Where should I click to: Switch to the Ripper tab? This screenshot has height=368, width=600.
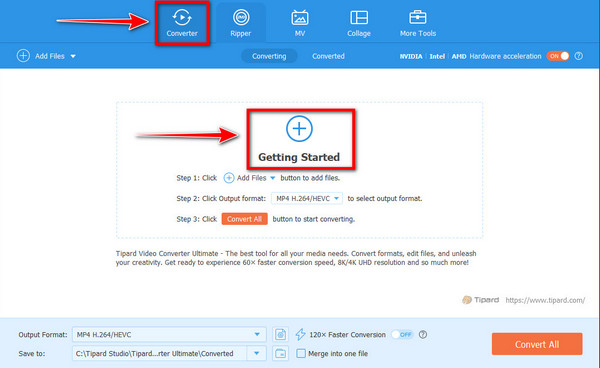pos(241,23)
